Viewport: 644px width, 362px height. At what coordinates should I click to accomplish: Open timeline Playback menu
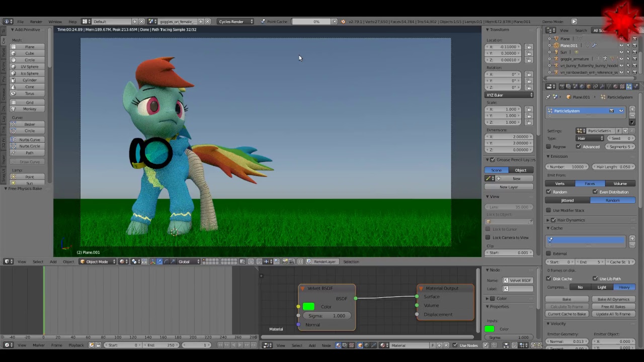[x=76, y=345]
